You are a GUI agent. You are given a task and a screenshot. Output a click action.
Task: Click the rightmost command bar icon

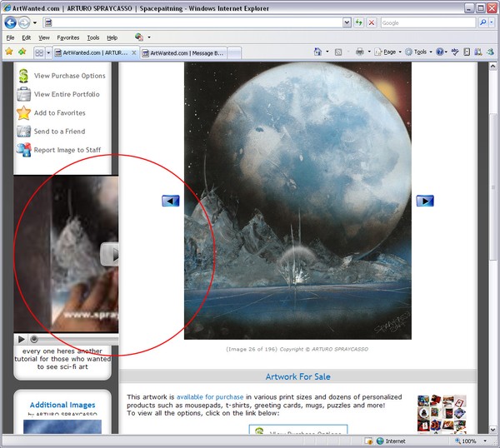coord(490,52)
